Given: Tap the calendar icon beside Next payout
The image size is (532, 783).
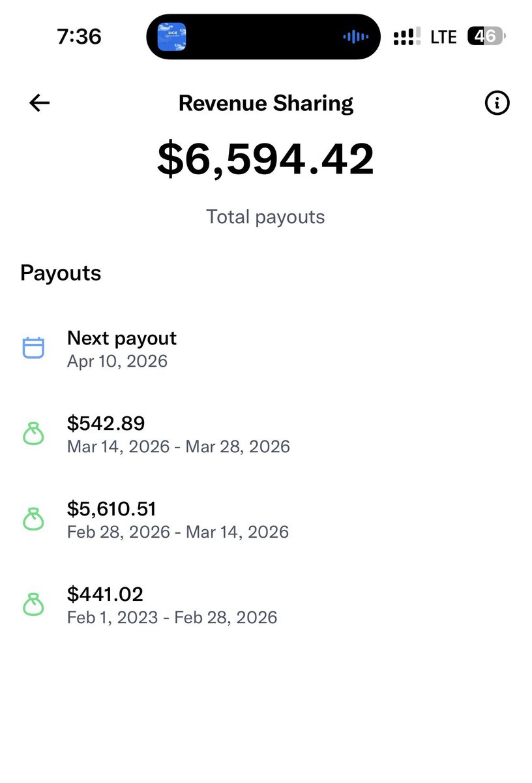Looking at the screenshot, I should [33, 348].
